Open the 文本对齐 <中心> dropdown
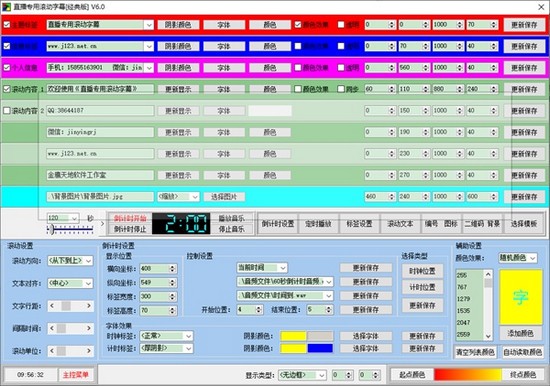 tap(88, 283)
